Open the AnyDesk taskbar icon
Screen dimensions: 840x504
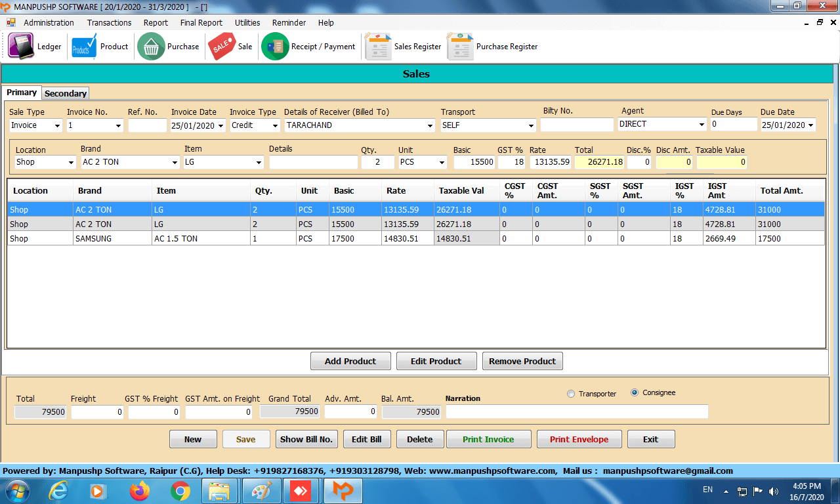click(x=301, y=491)
